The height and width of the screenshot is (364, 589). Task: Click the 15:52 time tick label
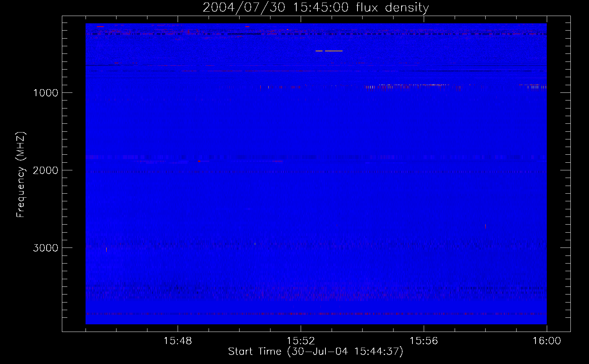click(301, 341)
